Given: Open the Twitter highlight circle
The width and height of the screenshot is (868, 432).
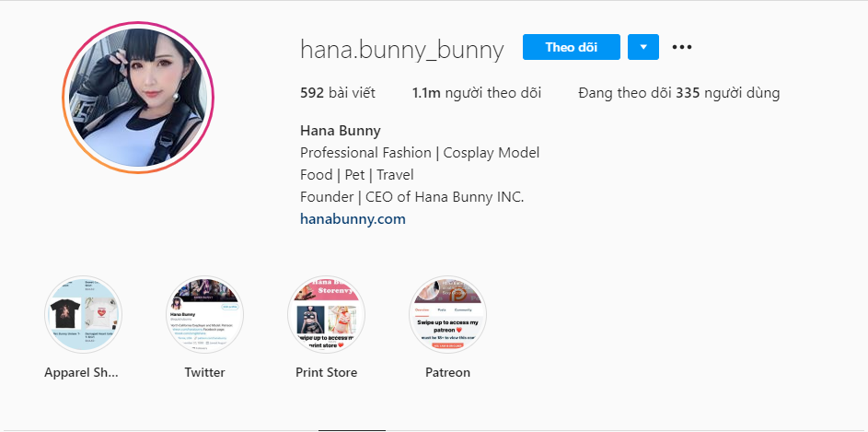Looking at the screenshot, I should 205,315.
